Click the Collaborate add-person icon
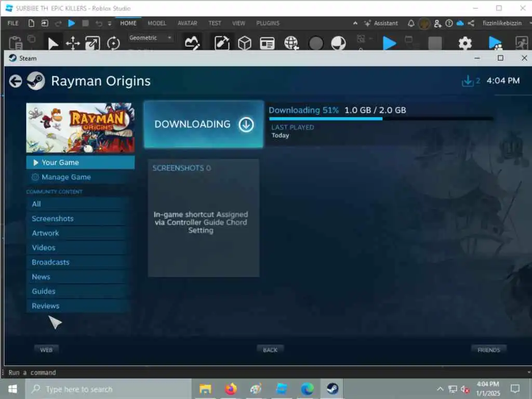The width and height of the screenshot is (532, 399). [x=437, y=23]
